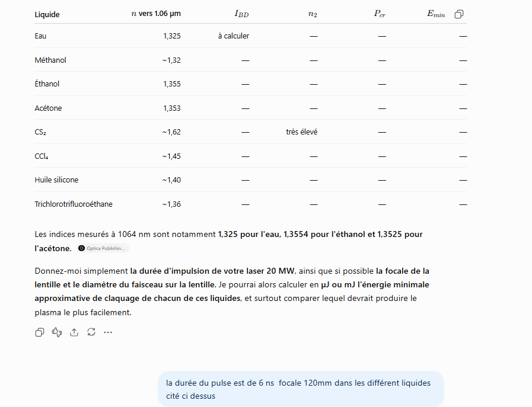This screenshot has width=532, height=407.
Task: Select the "à calculer" cell for Eau
Action: click(x=234, y=36)
